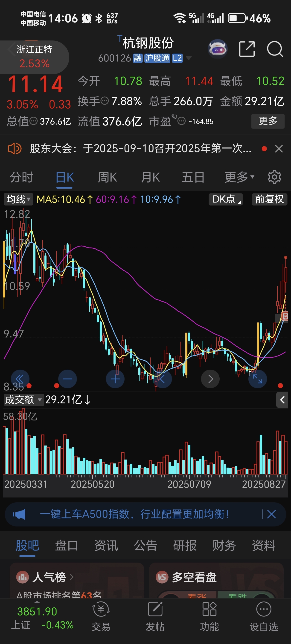The height and width of the screenshot is (644, 291).
Task: Open 人气榜 ranking chevron
Action: [x=72, y=577]
